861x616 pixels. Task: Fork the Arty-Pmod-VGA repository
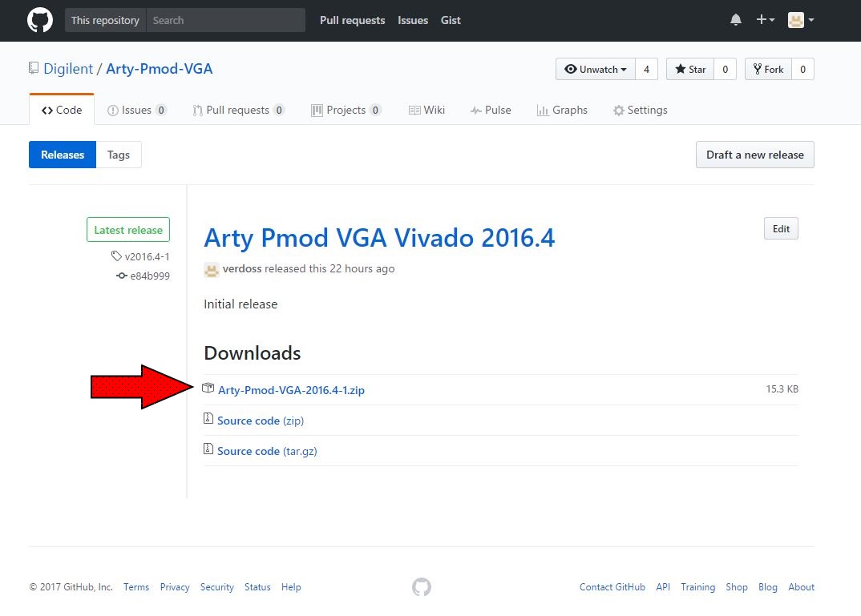point(768,69)
